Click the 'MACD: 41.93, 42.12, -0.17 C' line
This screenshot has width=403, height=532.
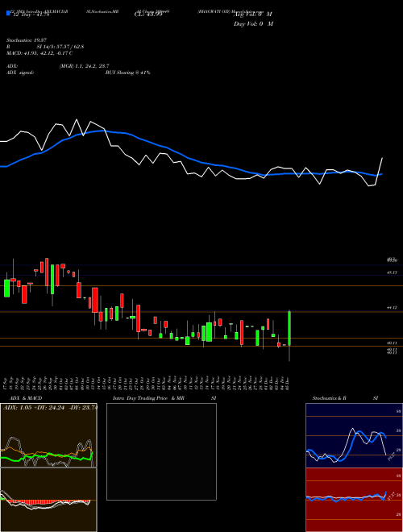click(x=39, y=53)
